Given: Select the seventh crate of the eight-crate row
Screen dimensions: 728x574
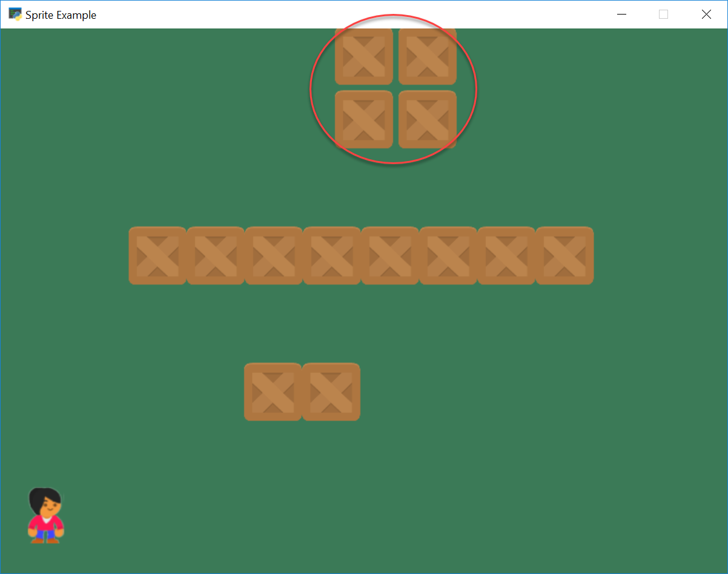Looking at the screenshot, I should click(x=506, y=256).
